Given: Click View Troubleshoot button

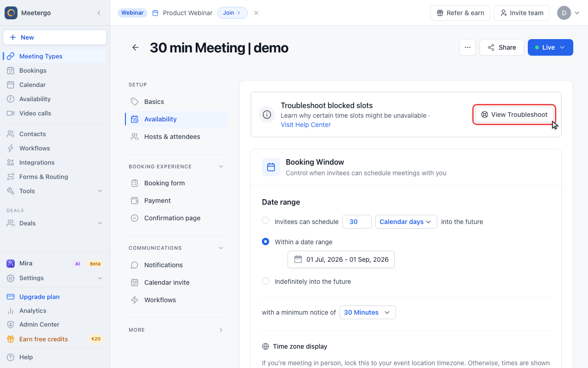Looking at the screenshot, I should [x=514, y=115].
